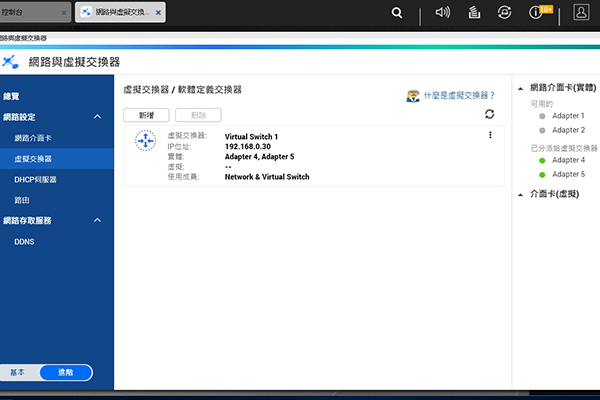600x400 pixels.
Task: Click the IP address 192.168.0.30
Action: 248,147
